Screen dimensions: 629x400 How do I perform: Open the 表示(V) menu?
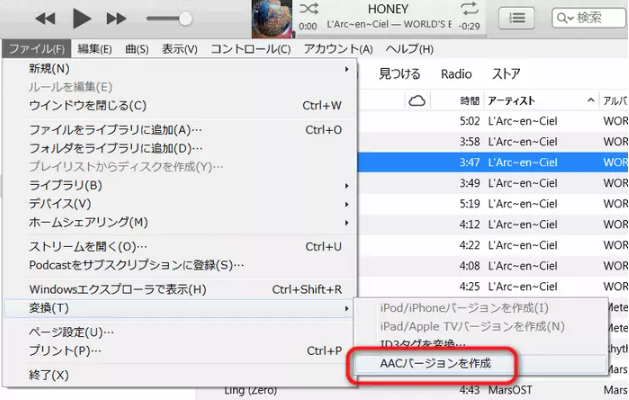click(180, 49)
